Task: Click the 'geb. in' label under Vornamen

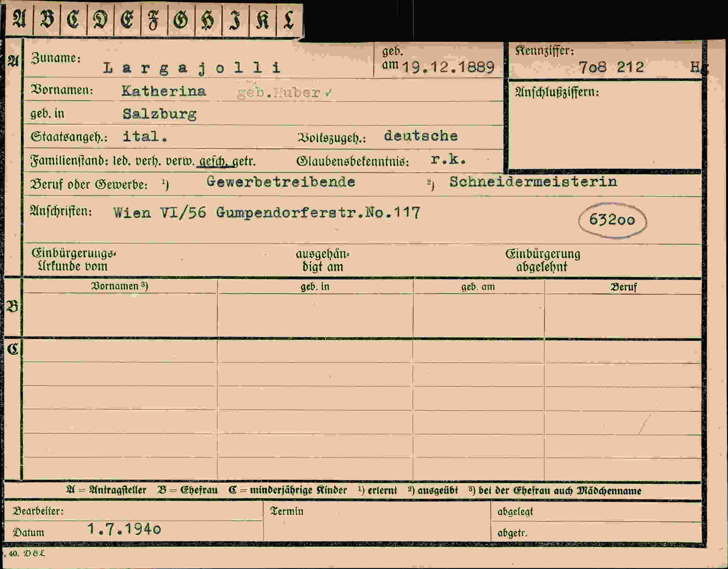Action: coord(47,114)
